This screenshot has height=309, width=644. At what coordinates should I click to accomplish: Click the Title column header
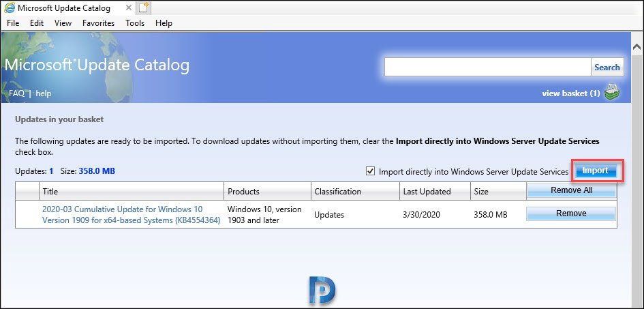point(132,192)
